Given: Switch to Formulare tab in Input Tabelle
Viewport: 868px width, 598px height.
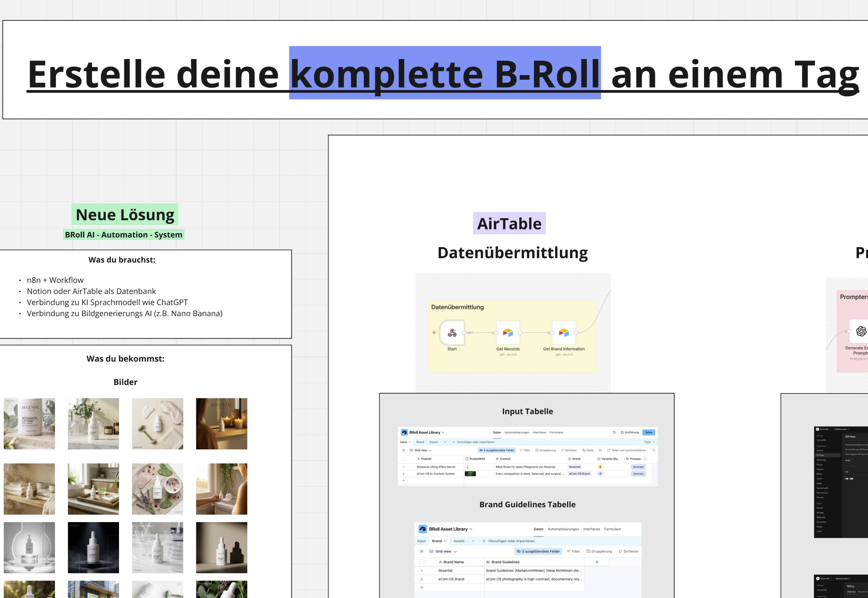Looking at the screenshot, I should tap(556, 433).
